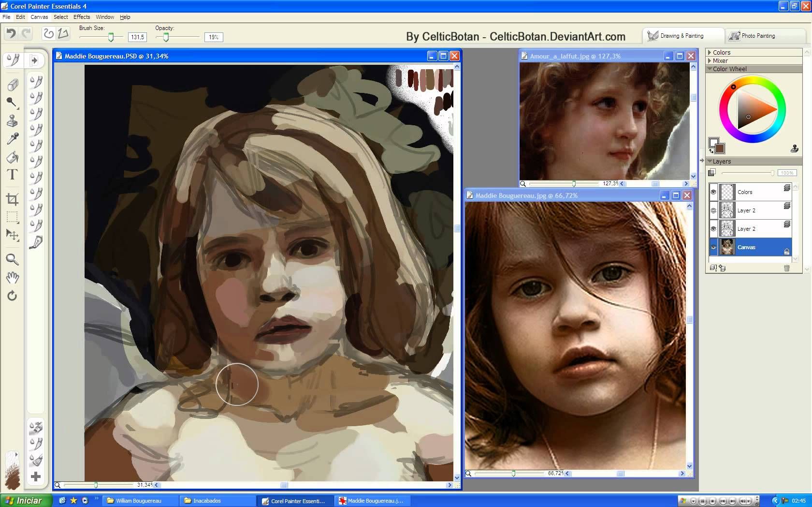Select the Colors layer row
812x507 pixels.
(750, 192)
